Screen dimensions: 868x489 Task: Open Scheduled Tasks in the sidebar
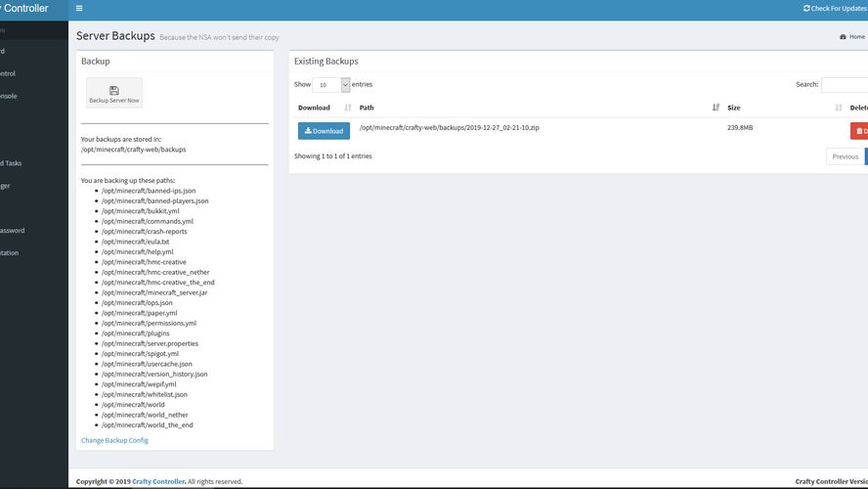(10, 163)
